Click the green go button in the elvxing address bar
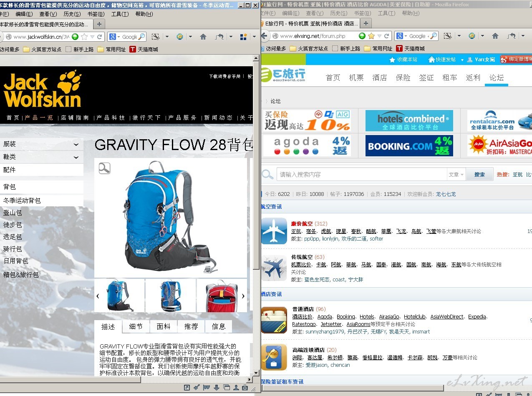Screen dimensions: 532x396 tap(362, 36)
